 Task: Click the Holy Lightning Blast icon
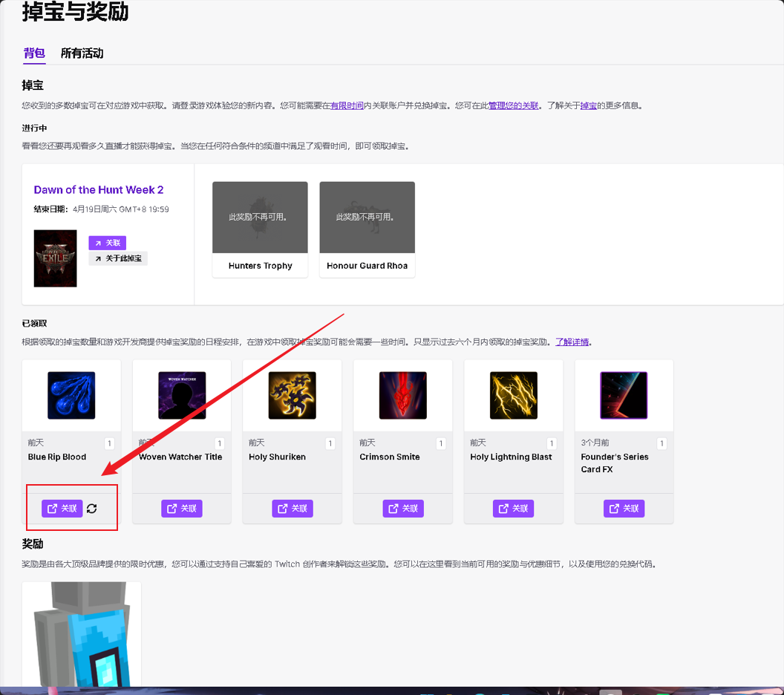(514, 396)
